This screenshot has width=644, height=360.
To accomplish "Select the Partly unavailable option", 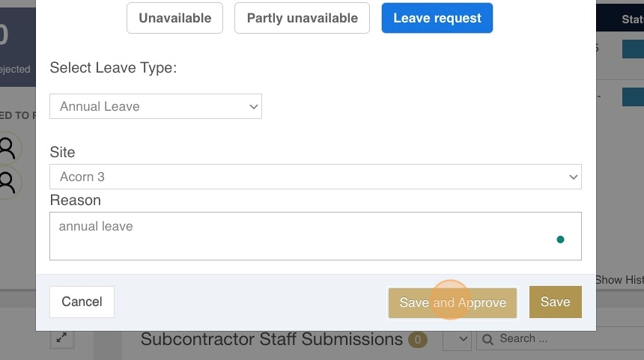I will [302, 18].
